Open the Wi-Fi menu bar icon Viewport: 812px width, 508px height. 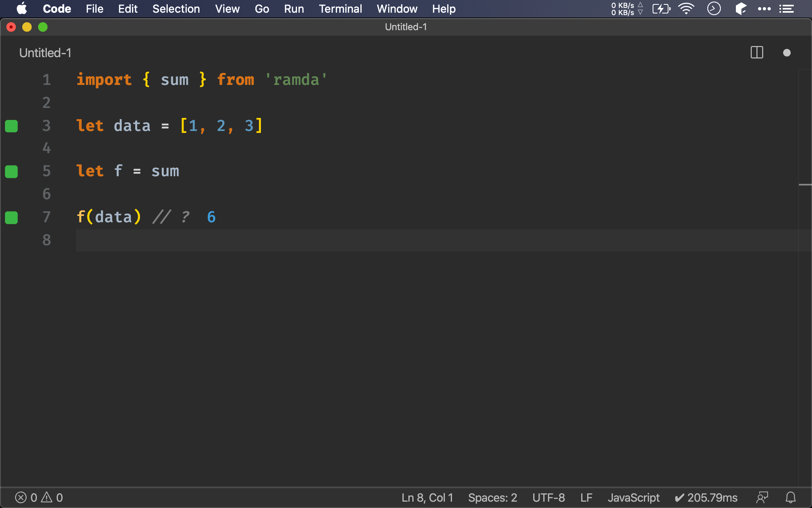[x=686, y=8]
